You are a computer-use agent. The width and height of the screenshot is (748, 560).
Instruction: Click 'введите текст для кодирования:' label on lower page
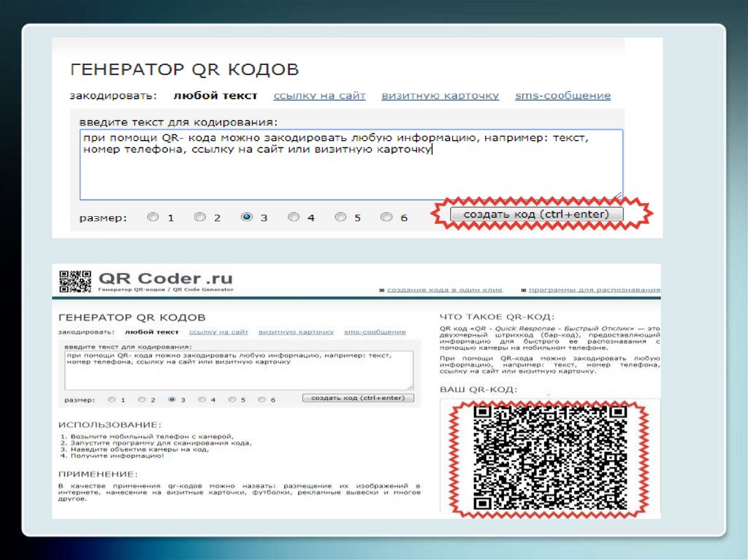128,347
